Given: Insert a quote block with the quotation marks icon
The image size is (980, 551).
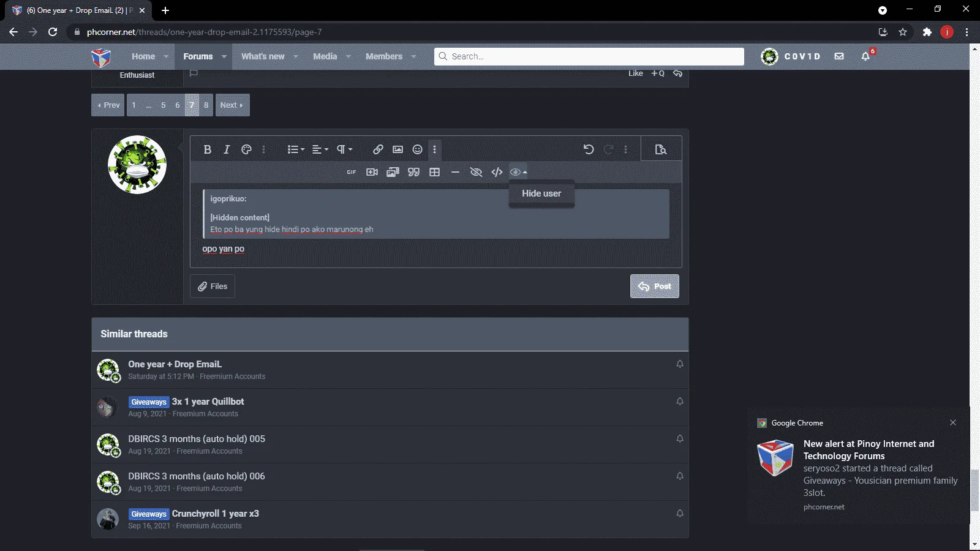Looking at the screenshot, I should [x=413, y=172].
